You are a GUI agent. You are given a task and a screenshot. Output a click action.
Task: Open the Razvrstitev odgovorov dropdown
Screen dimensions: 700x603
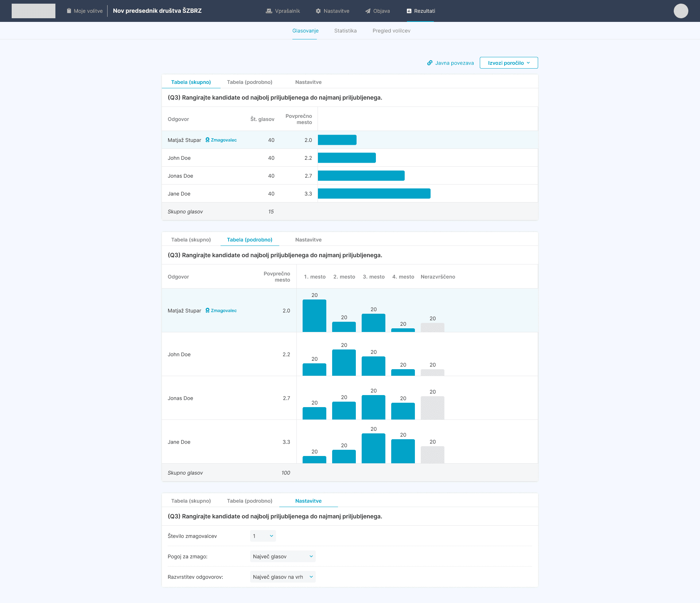283,577
